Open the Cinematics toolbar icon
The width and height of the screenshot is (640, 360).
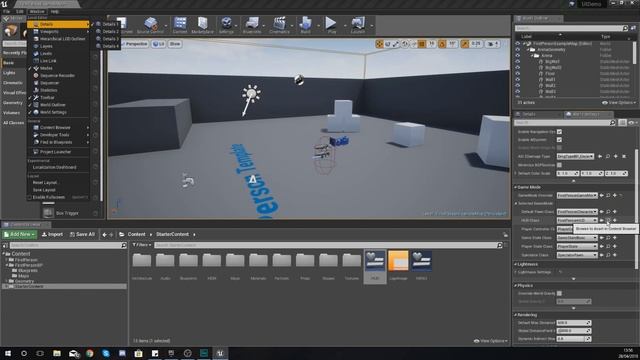280,23
